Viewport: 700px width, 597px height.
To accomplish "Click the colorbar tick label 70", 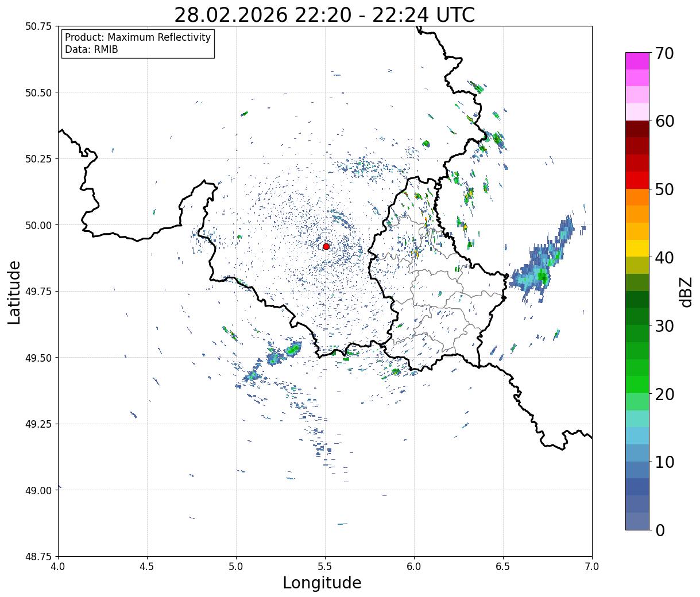I will pyautogui.click(x=664, y=53).
